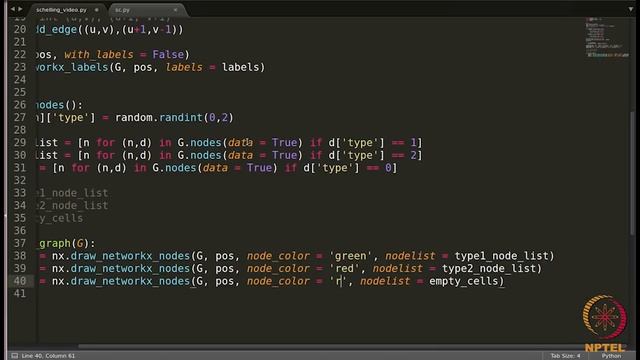Click the grayed l_node_list on line 33

coord(73,193)
